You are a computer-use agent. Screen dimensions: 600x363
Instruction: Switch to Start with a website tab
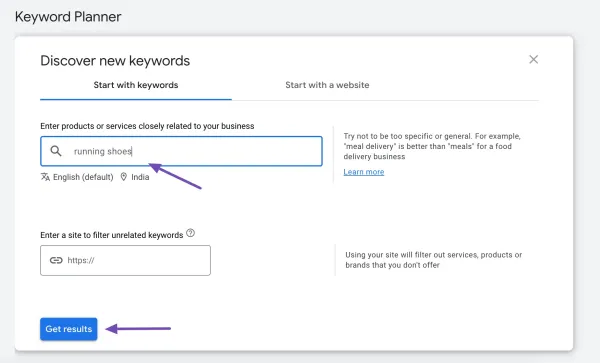pyautogui.click(x=327, y=85)
